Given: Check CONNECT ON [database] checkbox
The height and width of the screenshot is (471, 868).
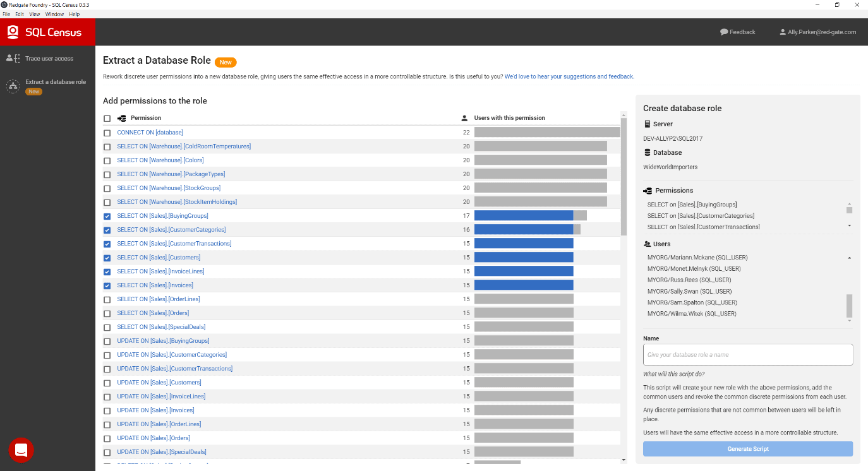Looking at the screenshot, I should (107, 133).
